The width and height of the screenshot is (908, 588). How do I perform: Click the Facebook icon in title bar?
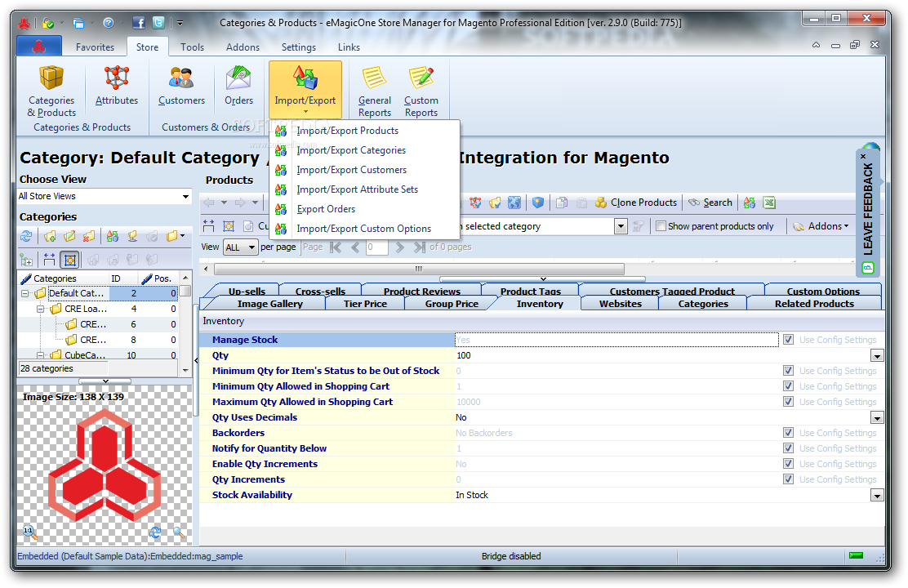click(139, 23)
